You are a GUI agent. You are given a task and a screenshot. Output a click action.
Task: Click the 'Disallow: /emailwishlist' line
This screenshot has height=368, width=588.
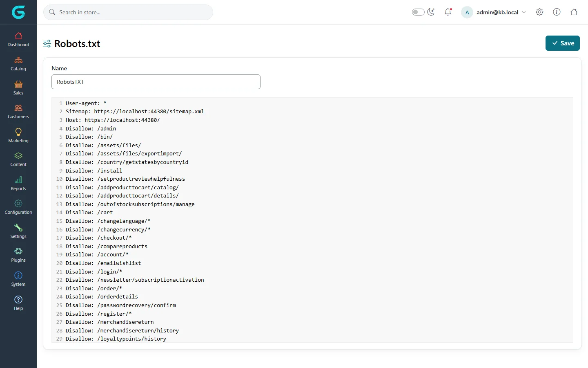(x=103, y=263)
